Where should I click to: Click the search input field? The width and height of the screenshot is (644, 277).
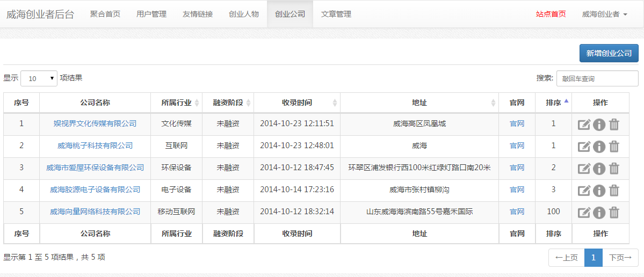pyautogui.click(x=597, y=78)
